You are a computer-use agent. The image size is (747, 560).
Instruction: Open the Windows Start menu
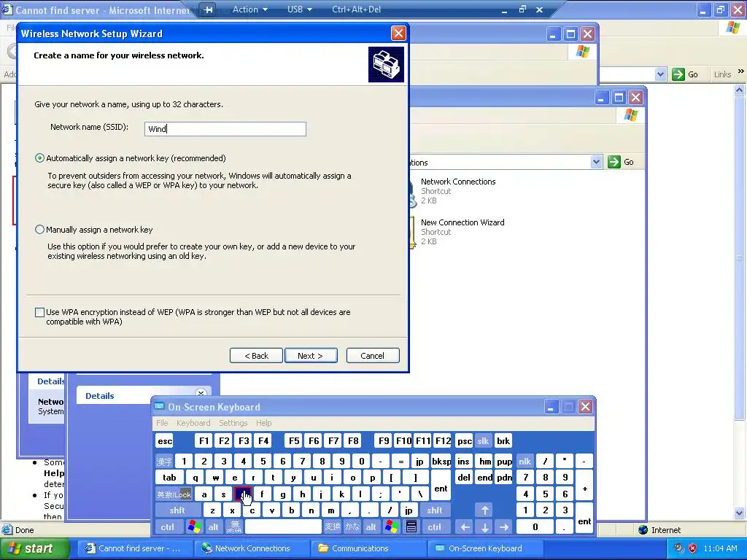tap(34, 548)
